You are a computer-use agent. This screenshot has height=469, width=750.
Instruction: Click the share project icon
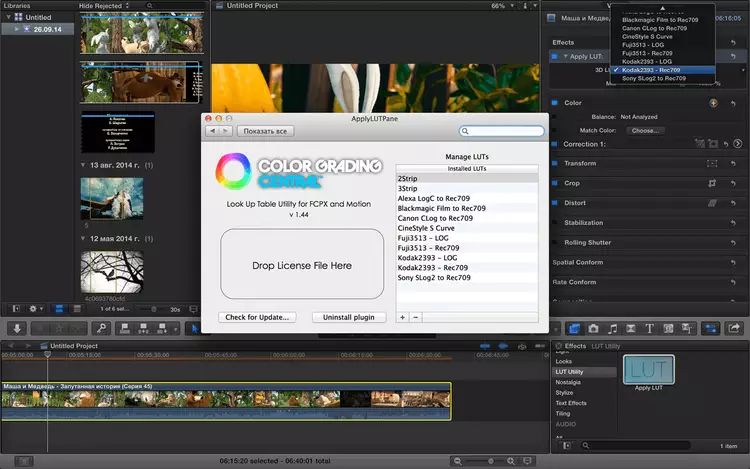(734, 328)
